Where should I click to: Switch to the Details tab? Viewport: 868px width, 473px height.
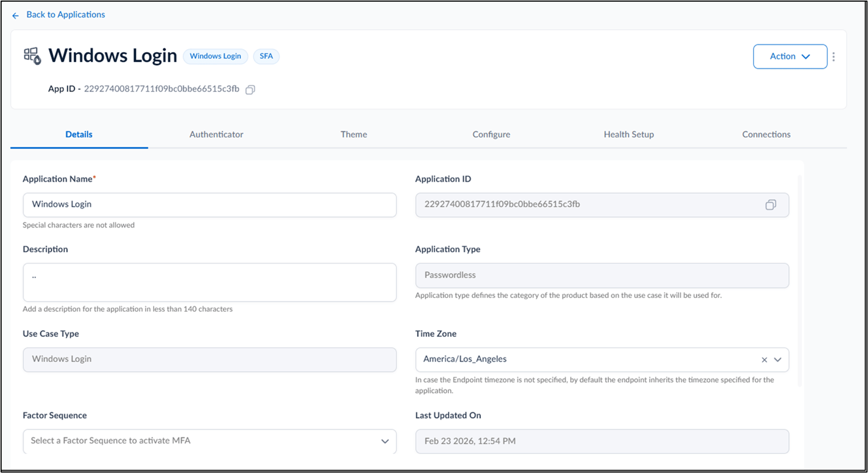click(79, 134)
